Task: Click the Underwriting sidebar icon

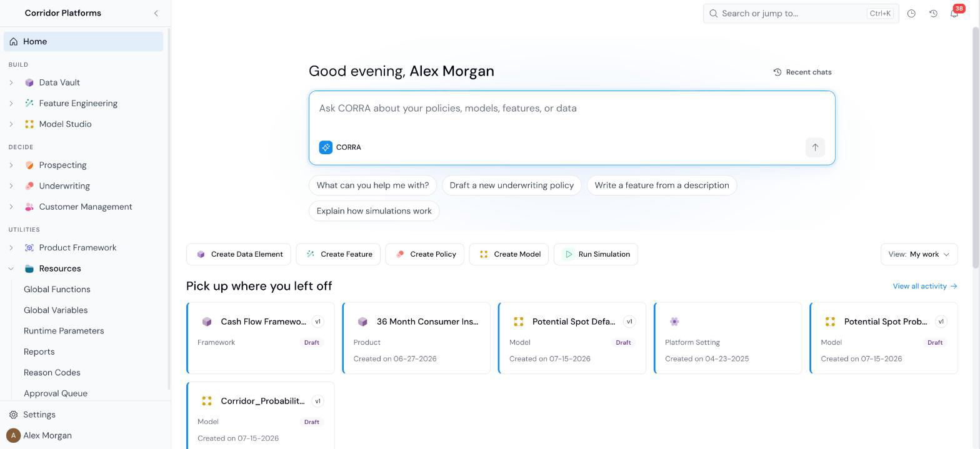Action: [x=29, y=186]
